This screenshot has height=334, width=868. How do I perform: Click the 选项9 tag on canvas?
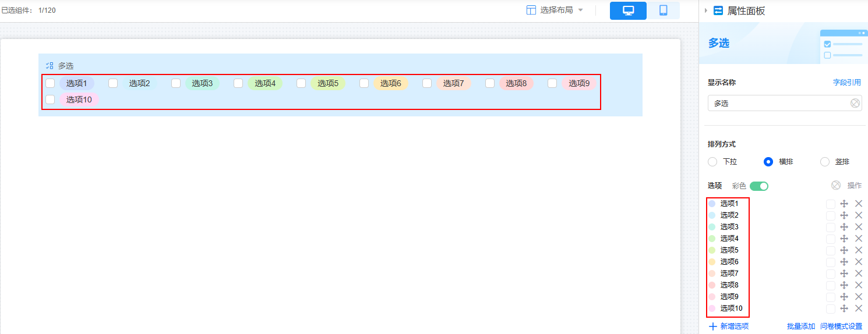579,83
